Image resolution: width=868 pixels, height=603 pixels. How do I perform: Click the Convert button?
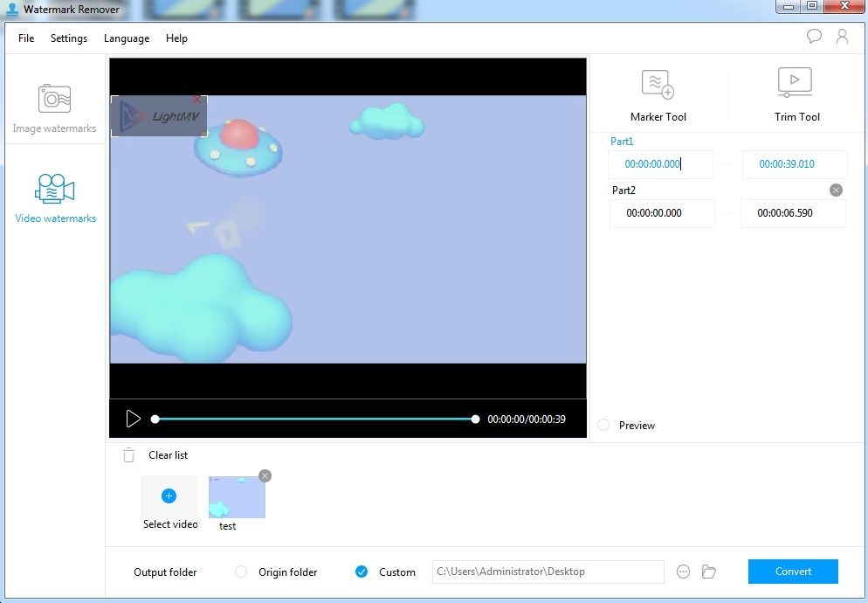793,572
